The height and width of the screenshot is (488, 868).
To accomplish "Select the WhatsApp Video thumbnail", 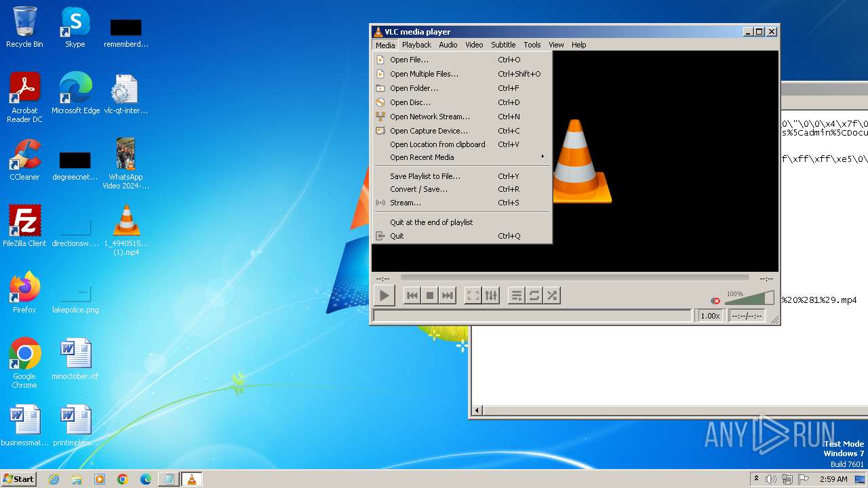I will [x=125, y=163].
